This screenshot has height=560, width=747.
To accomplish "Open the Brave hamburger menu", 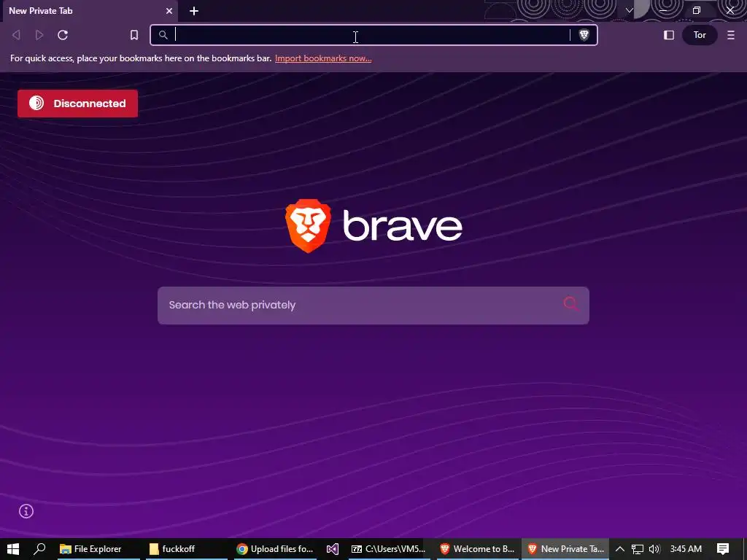I will 731,35.
